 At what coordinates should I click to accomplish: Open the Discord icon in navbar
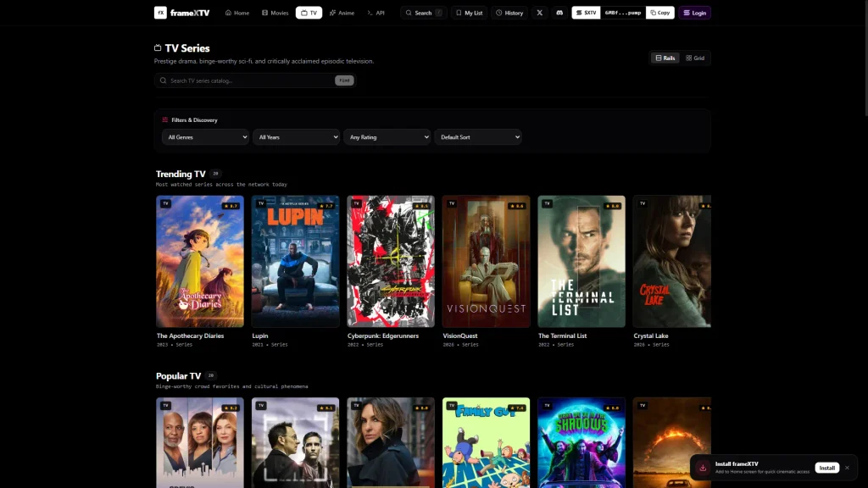[559, 13]
